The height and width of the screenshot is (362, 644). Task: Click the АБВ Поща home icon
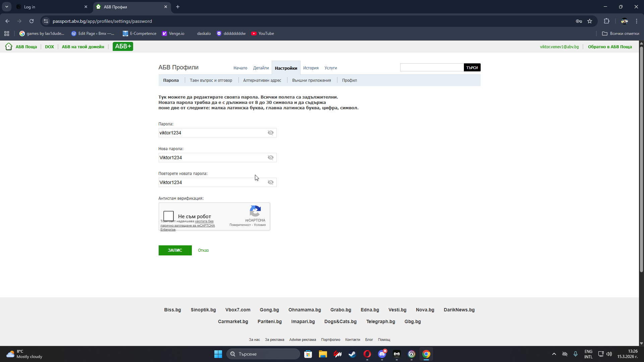pos(9,47)
